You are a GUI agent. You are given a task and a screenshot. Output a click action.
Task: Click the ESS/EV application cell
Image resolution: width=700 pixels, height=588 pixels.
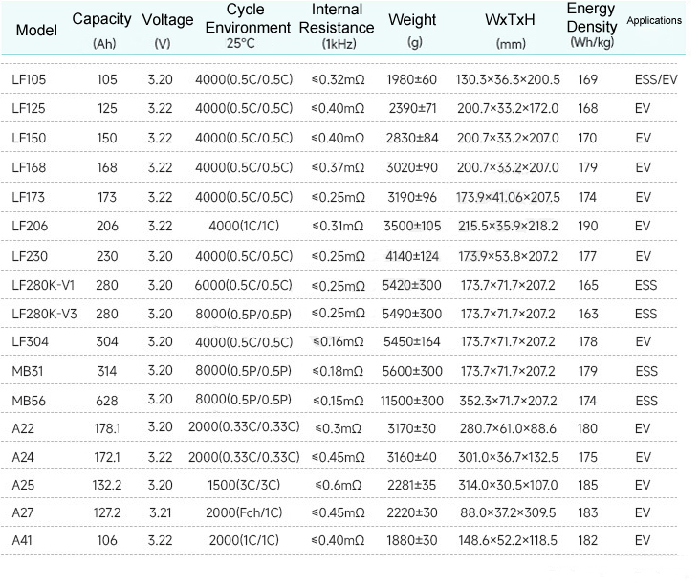[655, 79]
